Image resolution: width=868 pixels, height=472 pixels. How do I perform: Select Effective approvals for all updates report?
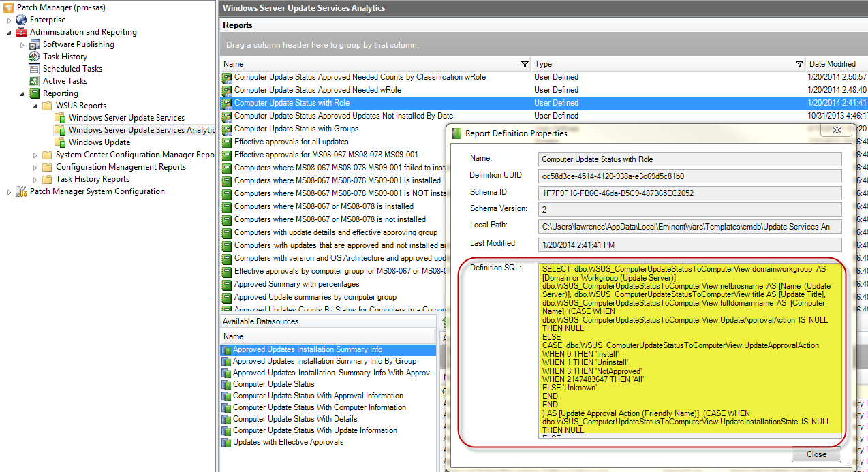291,142
